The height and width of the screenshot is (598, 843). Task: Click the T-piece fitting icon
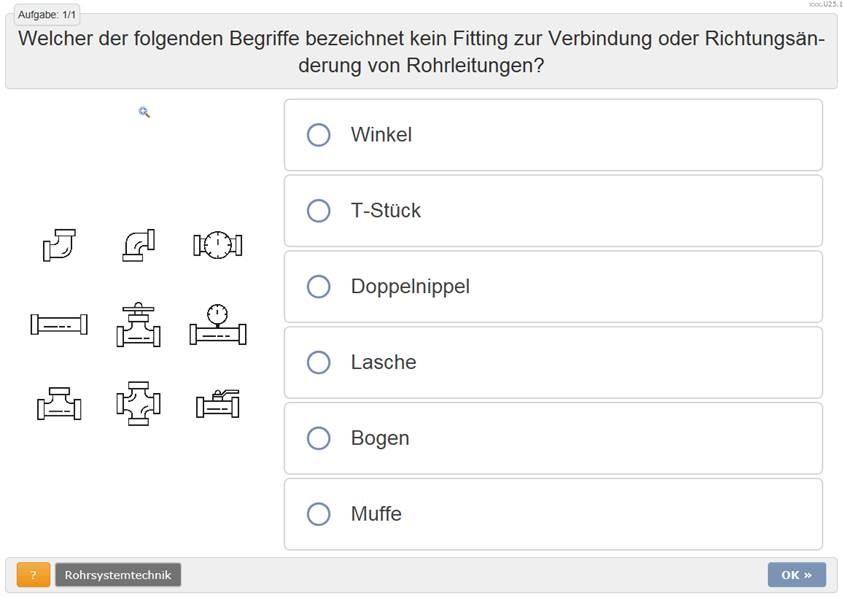pyautogui.click(x=59, y=403)
